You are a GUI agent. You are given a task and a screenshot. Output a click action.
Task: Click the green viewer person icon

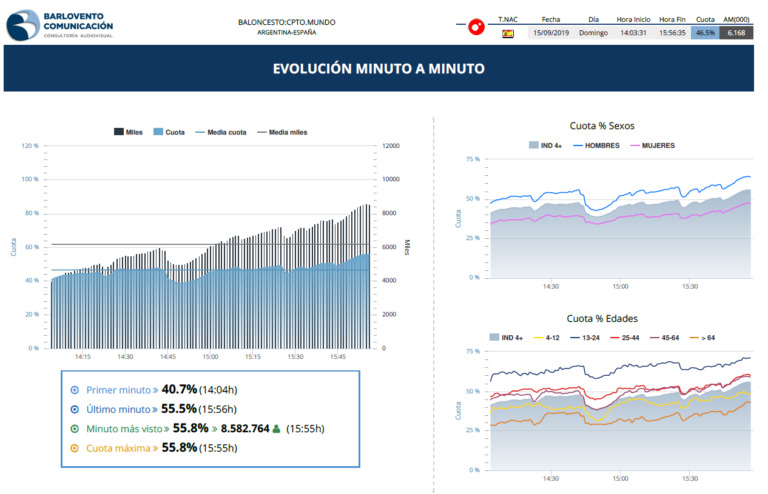(276, 428)
